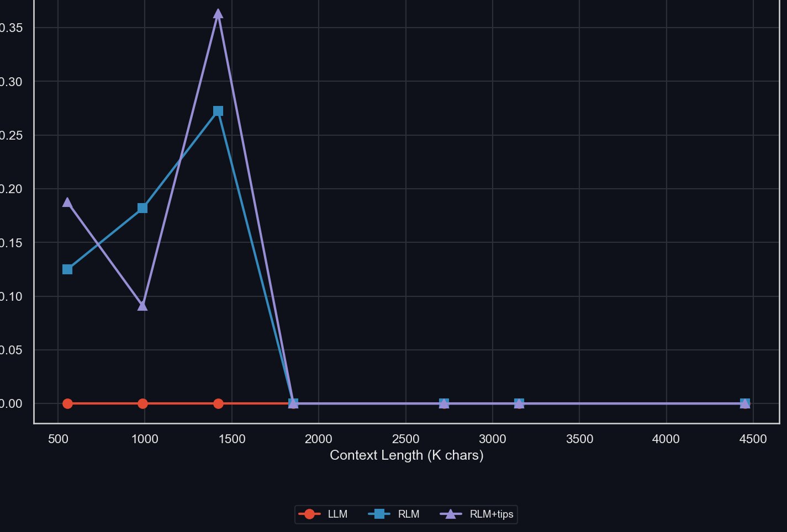
Task: Click the x-axis tick label 500
Action: [x=58, y=439]
